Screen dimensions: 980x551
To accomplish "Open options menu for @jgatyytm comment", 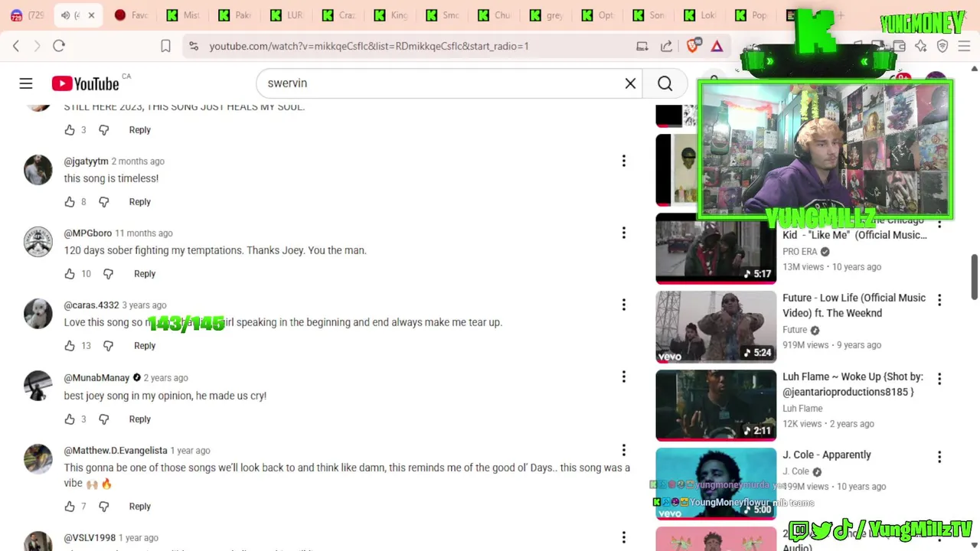I will tap(623, 161).
